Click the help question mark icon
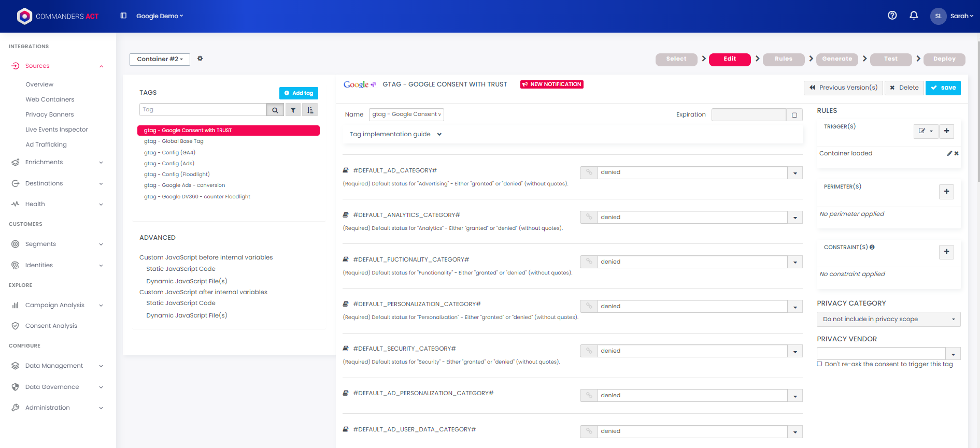Screen dimensions: 980x448 (x=892, y=16)
